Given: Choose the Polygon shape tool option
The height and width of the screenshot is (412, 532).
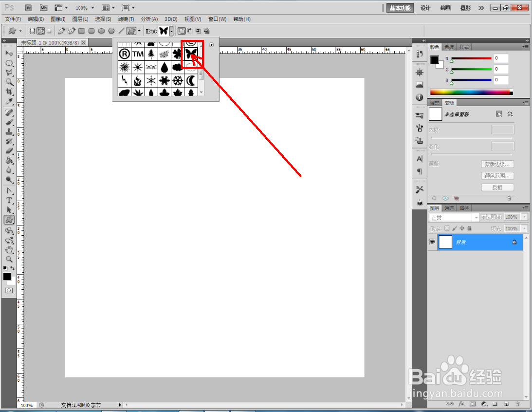Looking at the screenshot, I should 111,31.
